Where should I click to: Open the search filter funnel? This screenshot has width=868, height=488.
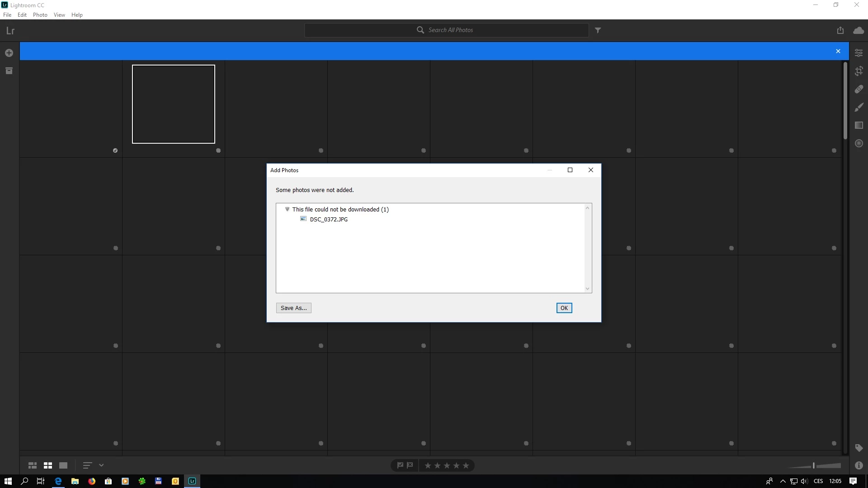pos(598,30)
